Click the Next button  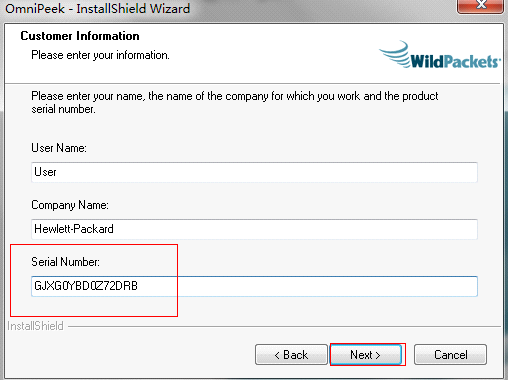point(366,355)
